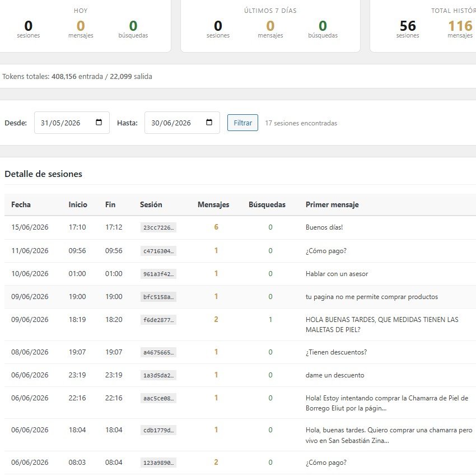The image size is (476, 476).
Task: Click the Filtrar button
Action: (242, 123)
